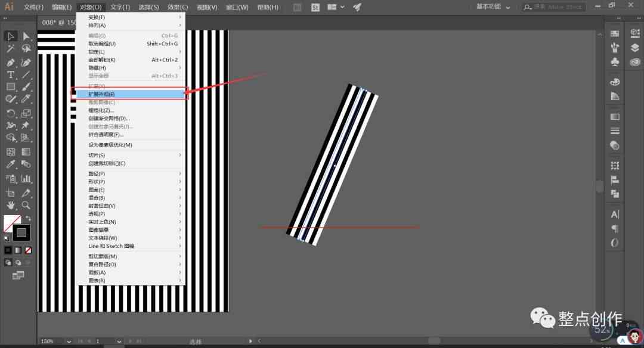Click the Adobe Stock search field
The image size is (644, 348).
[555, 7]
